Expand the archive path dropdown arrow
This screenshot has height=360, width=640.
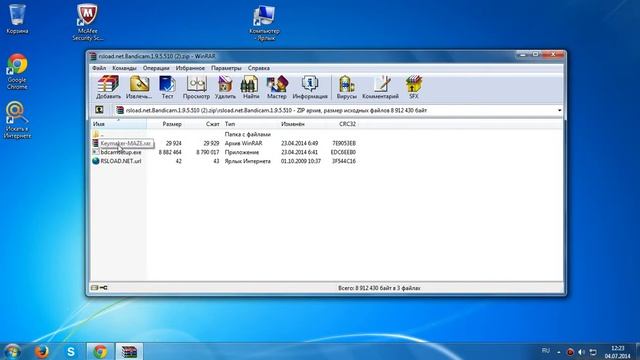click(559, 110)
